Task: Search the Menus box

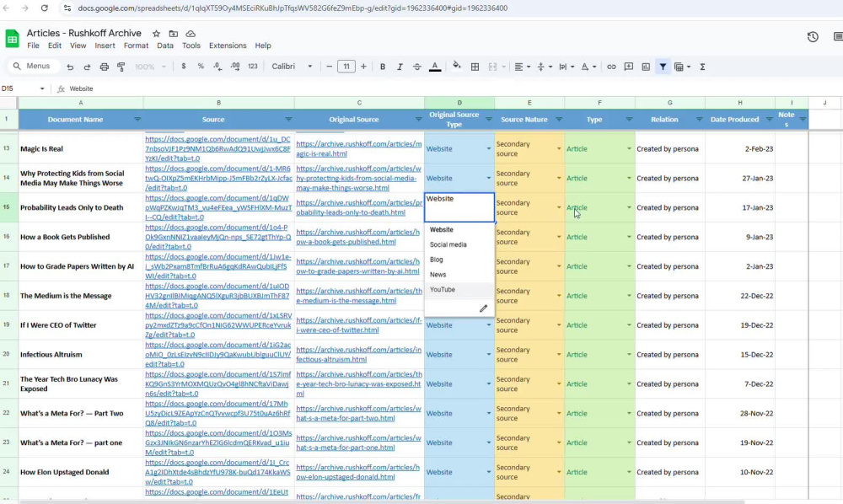Action: click(32, 66)
